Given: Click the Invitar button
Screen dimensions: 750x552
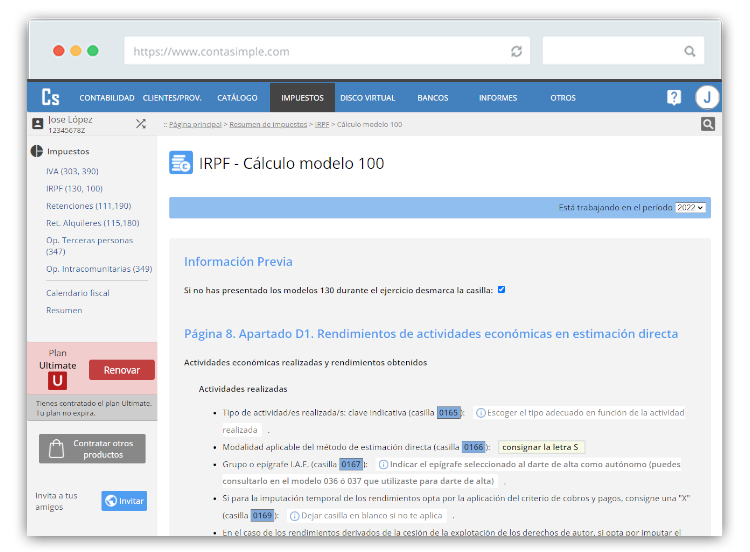Looking at the screenshot, I should [124, 501].
